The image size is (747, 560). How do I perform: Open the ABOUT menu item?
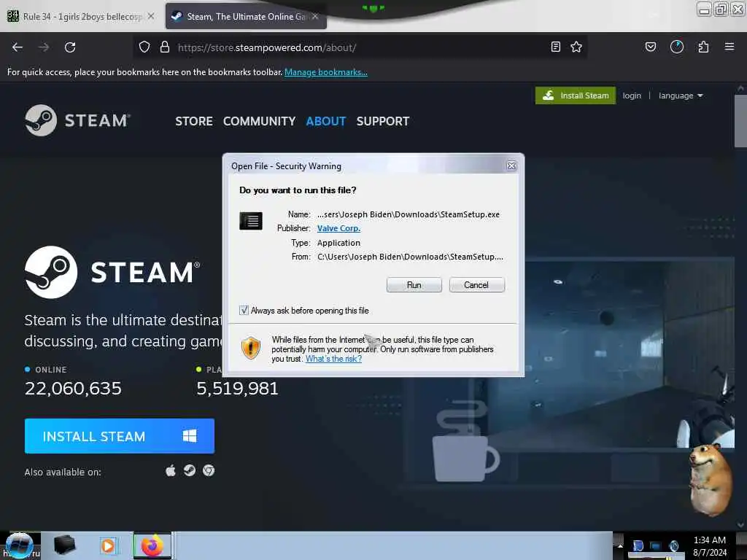click(326, 122)
